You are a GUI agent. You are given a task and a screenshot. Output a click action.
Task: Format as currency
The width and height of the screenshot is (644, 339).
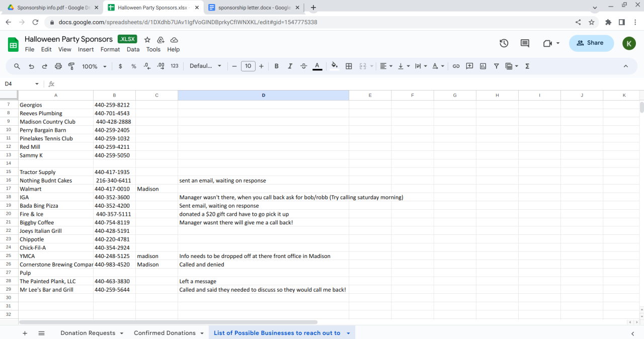120,66
